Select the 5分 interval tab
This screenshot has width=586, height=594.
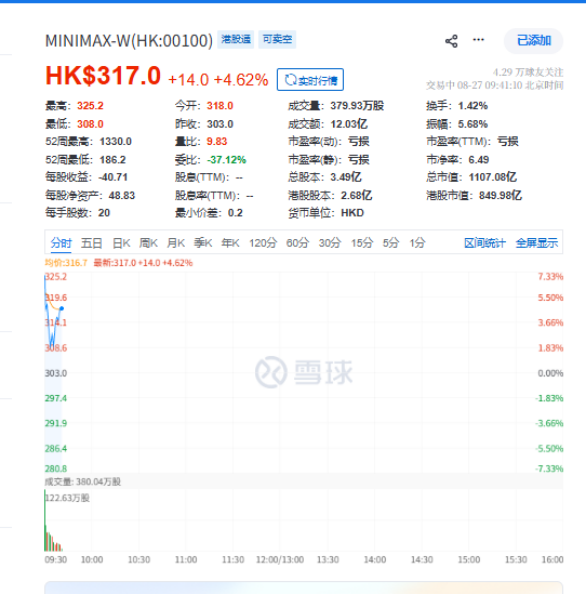tap(391, 243)
